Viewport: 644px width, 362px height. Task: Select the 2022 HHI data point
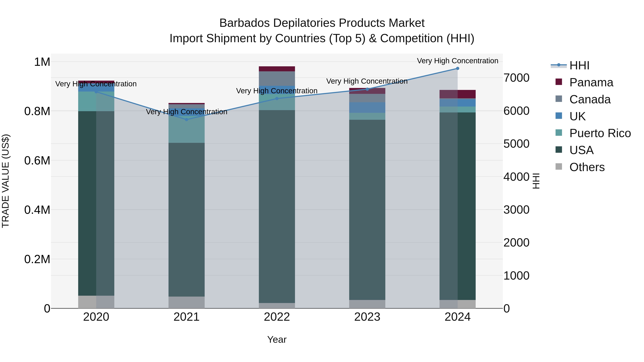(x=277, y=99)
